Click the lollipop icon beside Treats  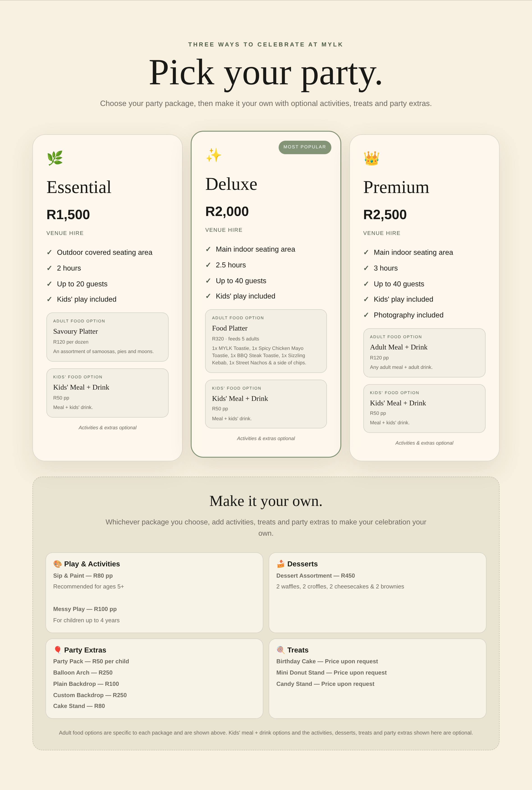[281, 650]
